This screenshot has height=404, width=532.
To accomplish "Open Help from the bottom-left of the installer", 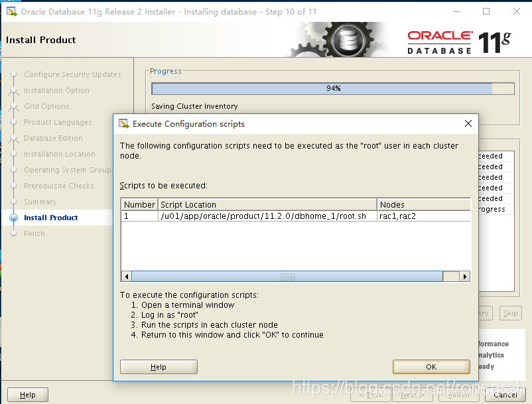I will click(27, 394).
